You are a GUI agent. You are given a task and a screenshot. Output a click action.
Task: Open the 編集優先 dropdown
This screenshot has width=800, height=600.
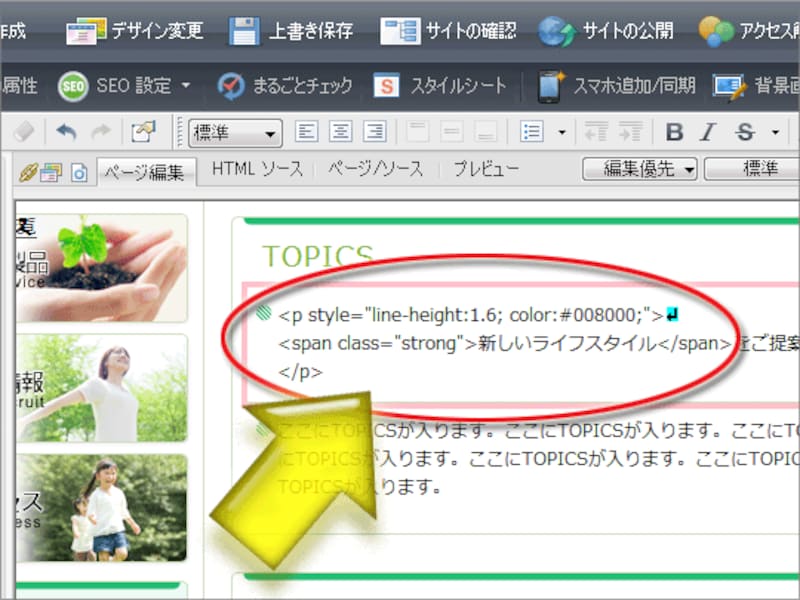coord(640,170)
